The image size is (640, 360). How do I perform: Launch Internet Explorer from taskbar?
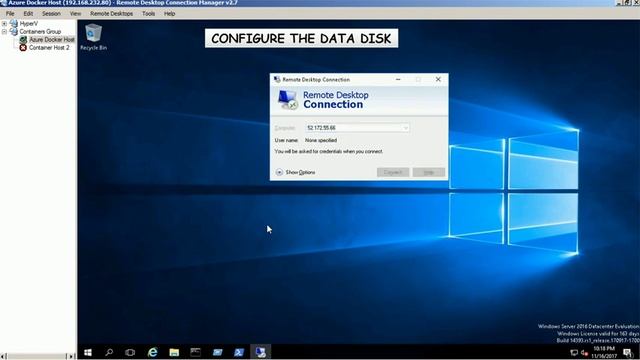pyautogui.click(x=152, y=352)
